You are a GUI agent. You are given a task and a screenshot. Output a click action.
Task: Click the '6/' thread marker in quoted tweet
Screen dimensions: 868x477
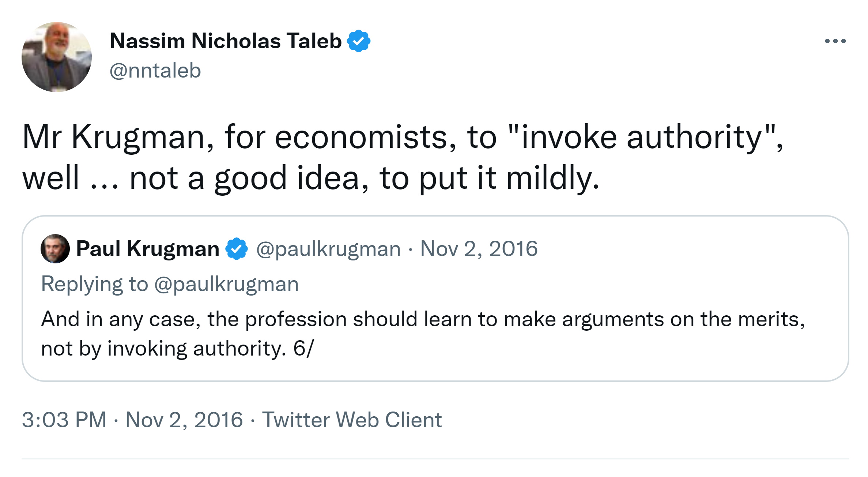tap(303, 348)
